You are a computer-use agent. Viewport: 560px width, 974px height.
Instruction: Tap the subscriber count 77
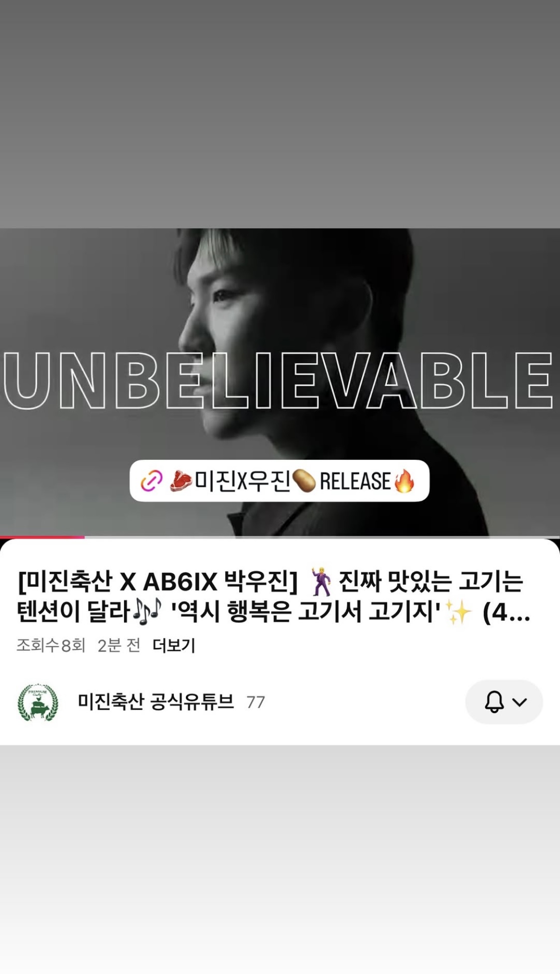click(x=256, y=702)
